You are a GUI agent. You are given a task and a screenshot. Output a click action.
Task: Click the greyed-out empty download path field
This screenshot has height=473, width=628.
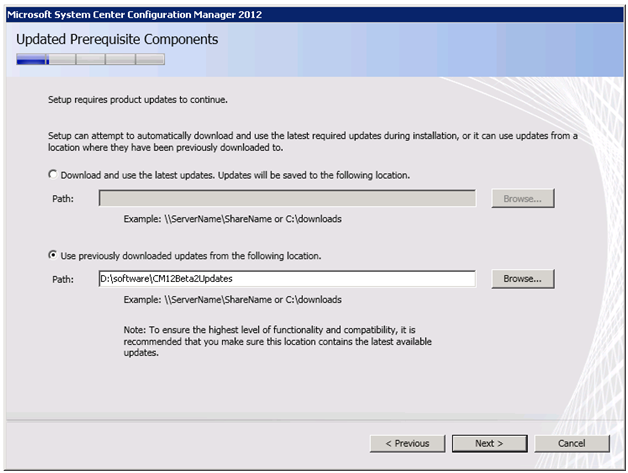click(x=287, y=198)
